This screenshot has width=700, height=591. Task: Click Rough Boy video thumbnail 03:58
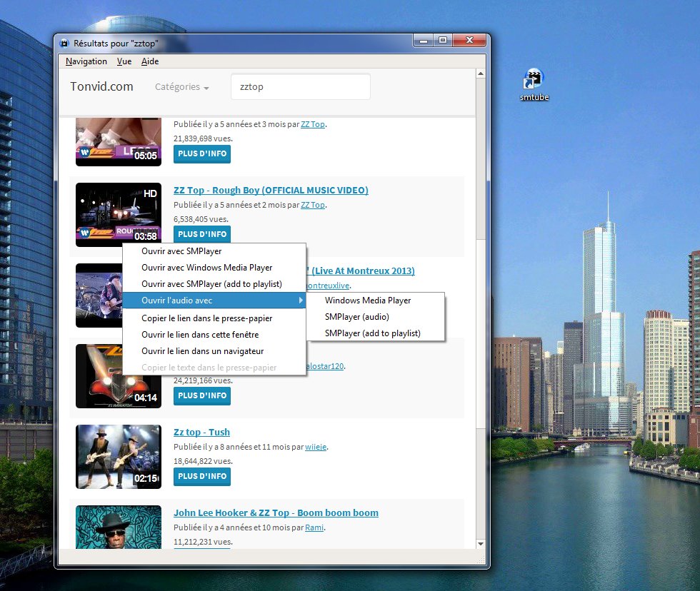119,214
